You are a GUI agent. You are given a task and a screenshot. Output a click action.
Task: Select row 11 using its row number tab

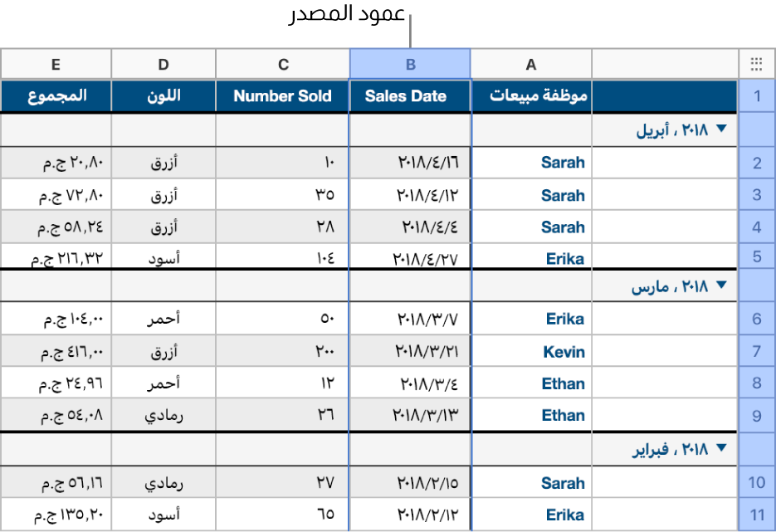756,515
